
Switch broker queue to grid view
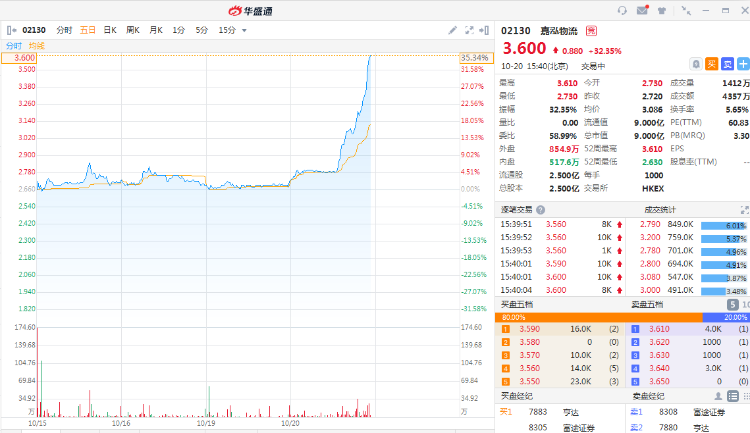(x=746, y=396)
